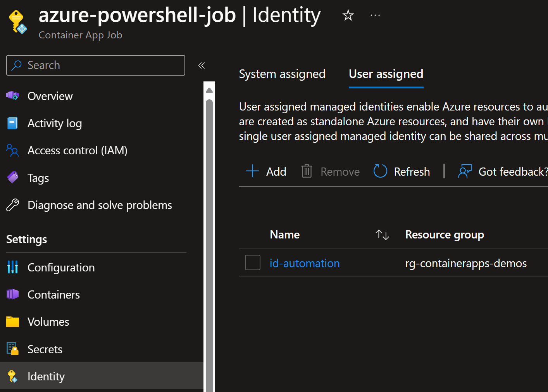
Task: Click Container App Job subtitle text
Action: (x=81, y=35)
